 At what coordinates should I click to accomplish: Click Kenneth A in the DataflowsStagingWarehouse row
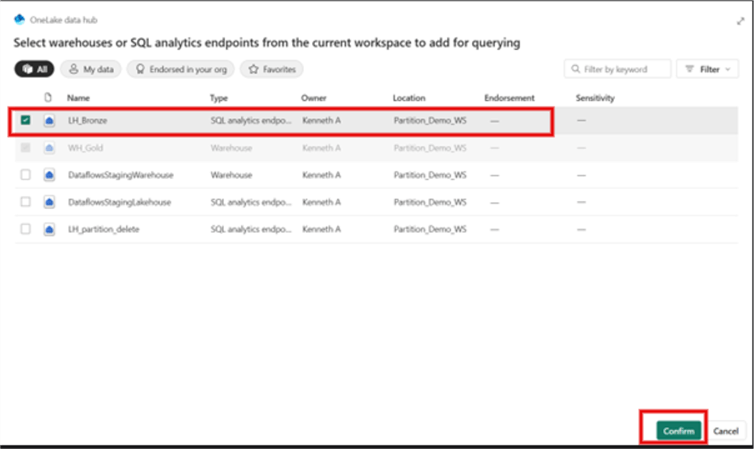(x=321, y=175)
